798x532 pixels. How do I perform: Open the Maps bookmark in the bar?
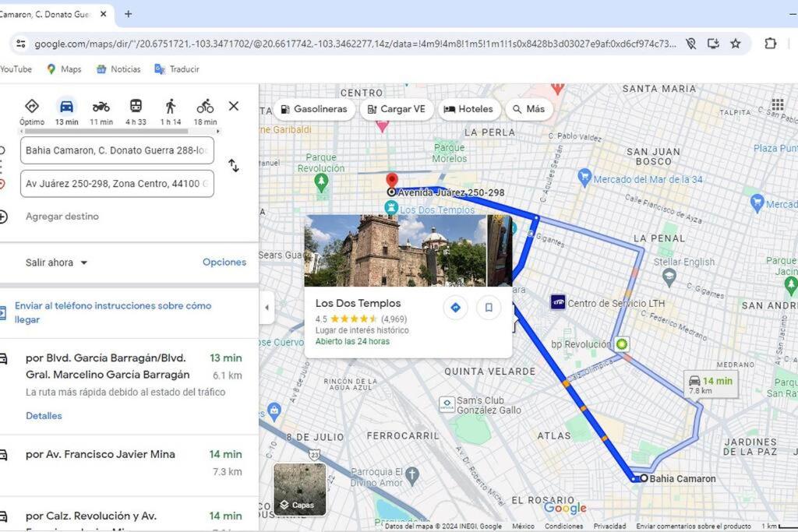coord(64,69)
